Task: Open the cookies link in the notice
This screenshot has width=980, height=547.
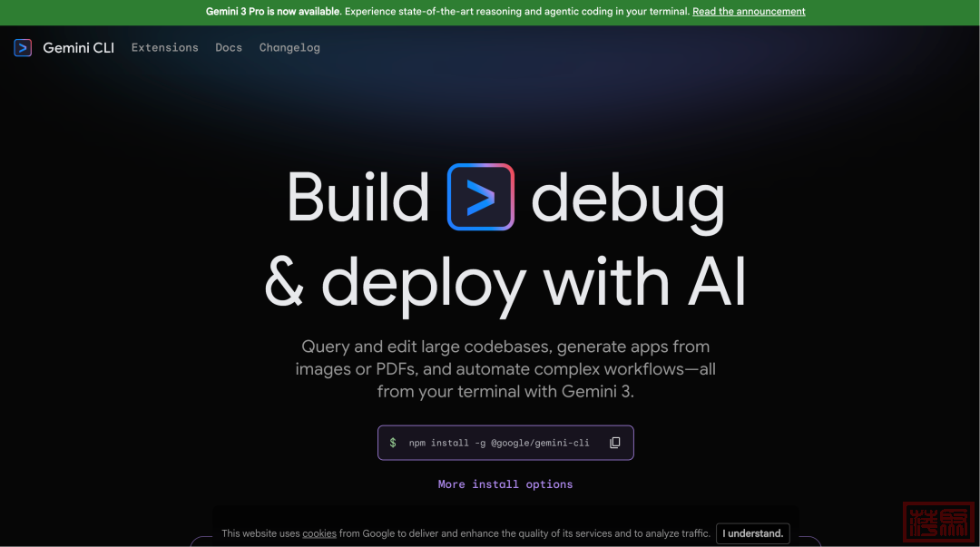Action: point(319,533)
